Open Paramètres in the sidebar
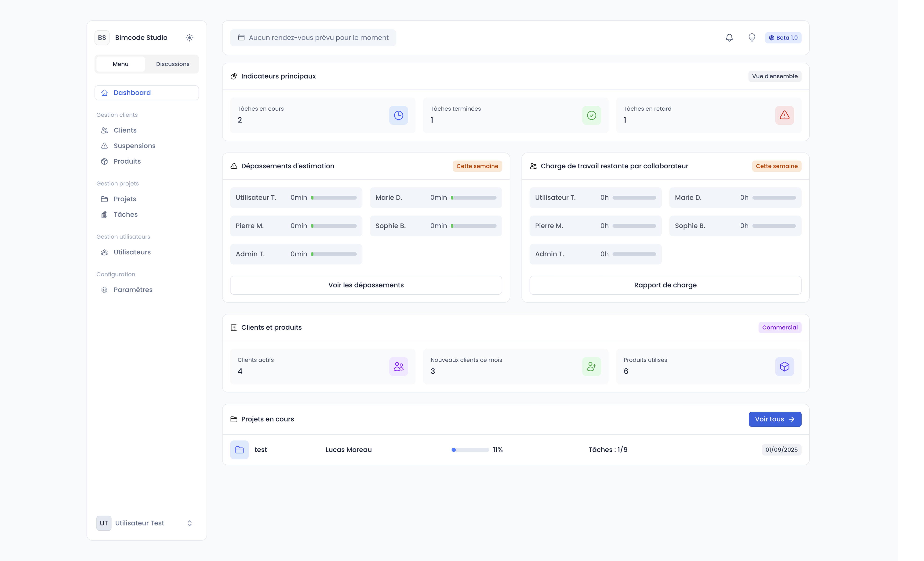This screenshot has height=561, width=924. (147, 290)
